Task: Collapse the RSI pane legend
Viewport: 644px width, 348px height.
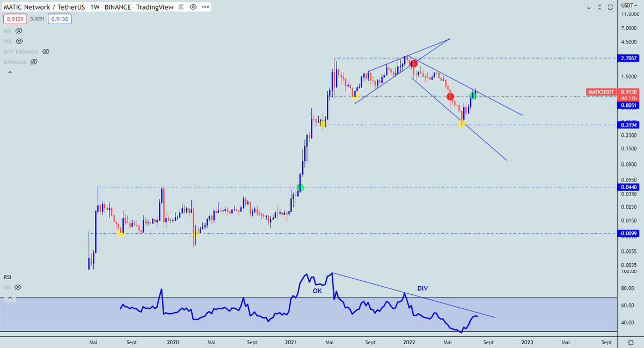Action: 9,298
